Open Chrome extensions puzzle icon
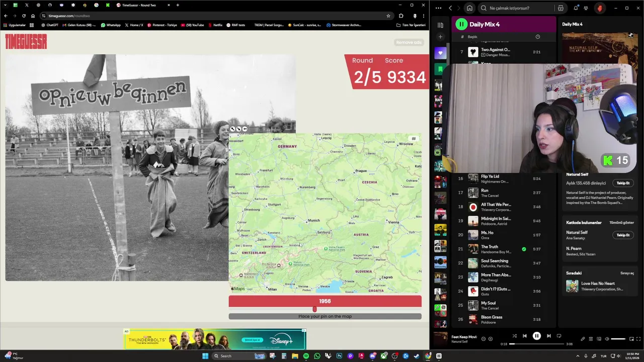644x362 pixels. coord(401,16)
